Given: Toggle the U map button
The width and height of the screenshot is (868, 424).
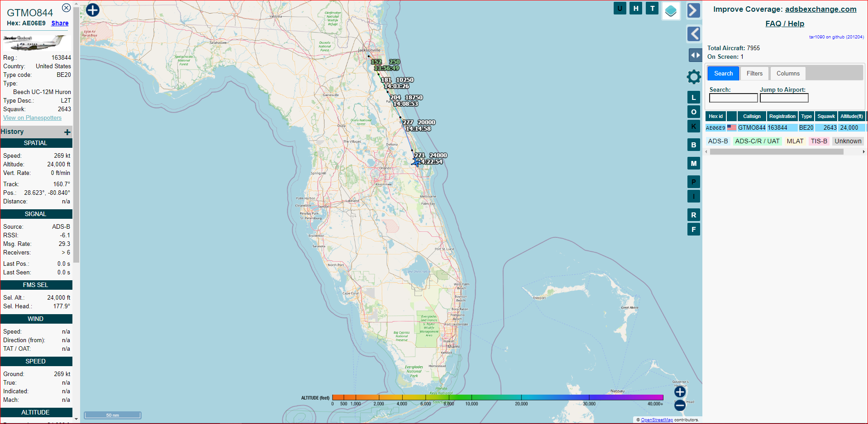Looking at the screenshot, I should (620, 8).
